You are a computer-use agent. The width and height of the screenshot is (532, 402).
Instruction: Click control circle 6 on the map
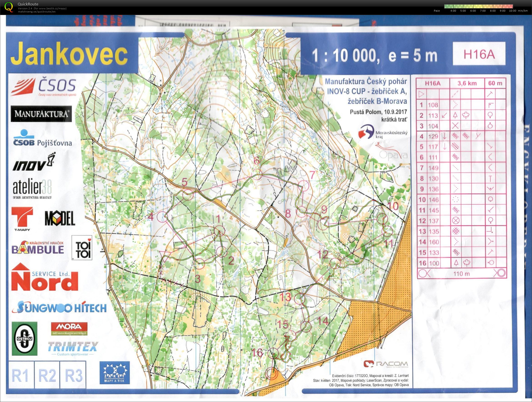point(257,174)
